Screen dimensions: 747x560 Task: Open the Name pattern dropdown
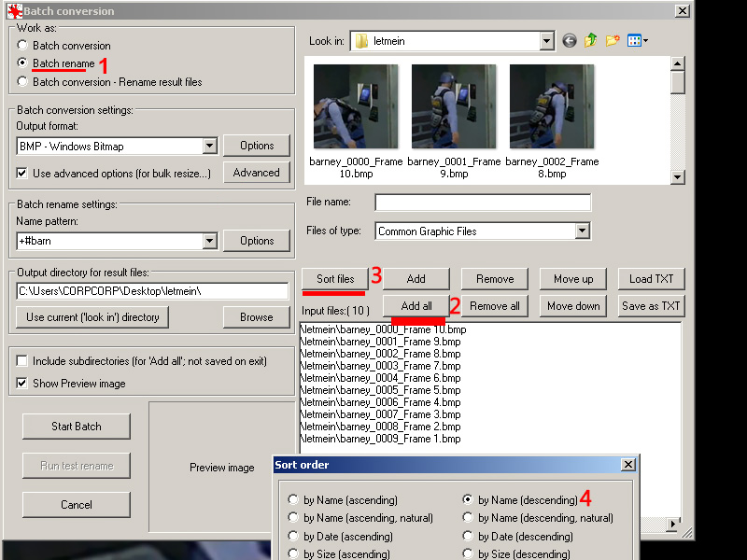point(209,241)
